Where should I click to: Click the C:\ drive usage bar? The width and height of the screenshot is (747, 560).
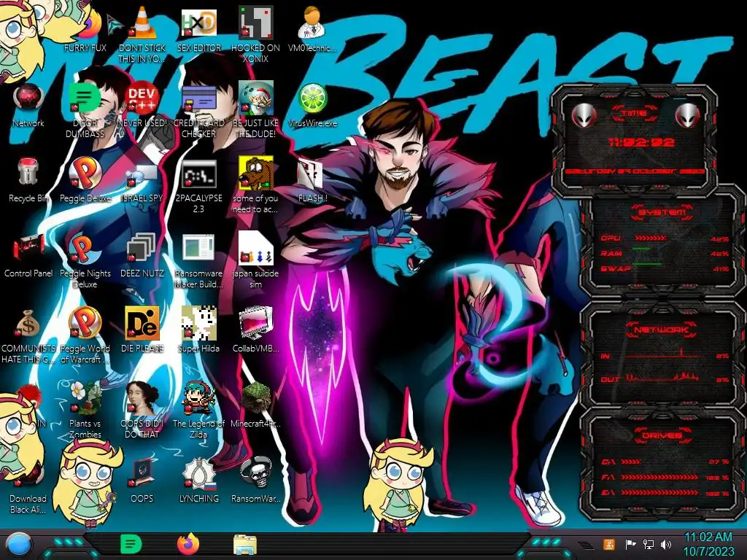coord(631,462)
